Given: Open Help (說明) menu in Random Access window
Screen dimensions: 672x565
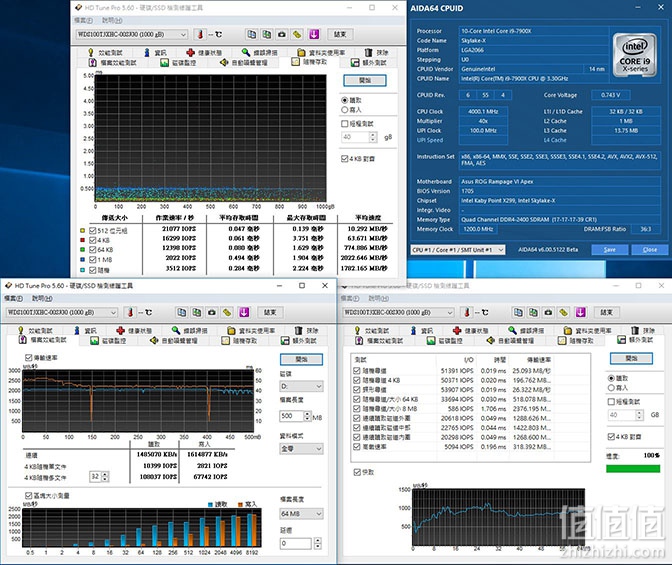Looking at the screenshot, I should coord(112,20).
